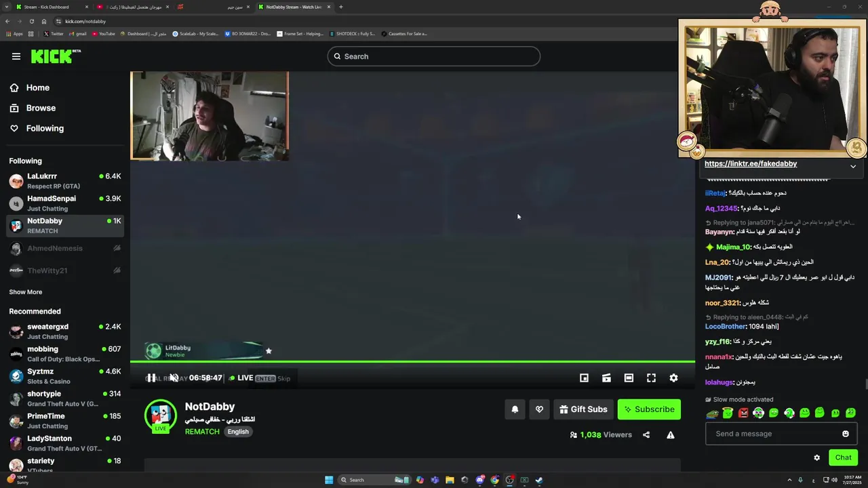Open recommended channel LadyStanton

tap(65, 443)
